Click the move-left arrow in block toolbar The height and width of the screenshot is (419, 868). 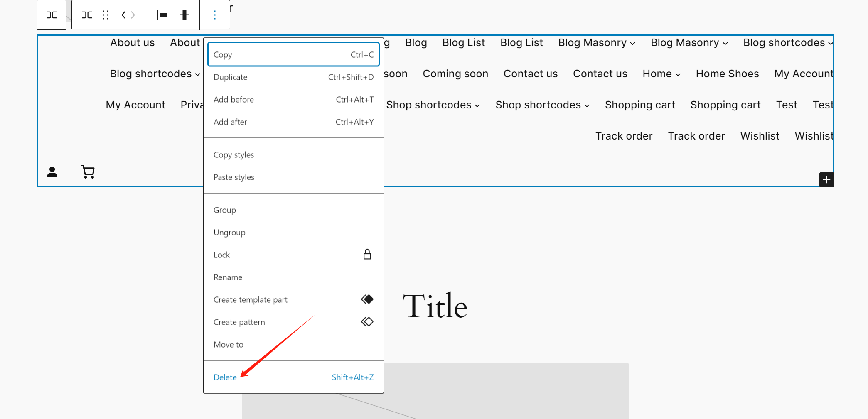click(x=123, y=15)
